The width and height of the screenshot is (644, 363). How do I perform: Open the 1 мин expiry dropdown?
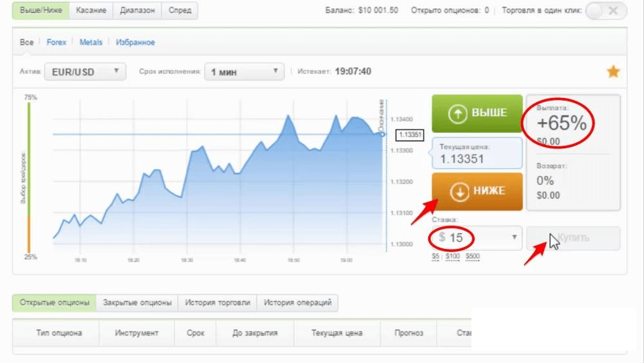point(244,72)
